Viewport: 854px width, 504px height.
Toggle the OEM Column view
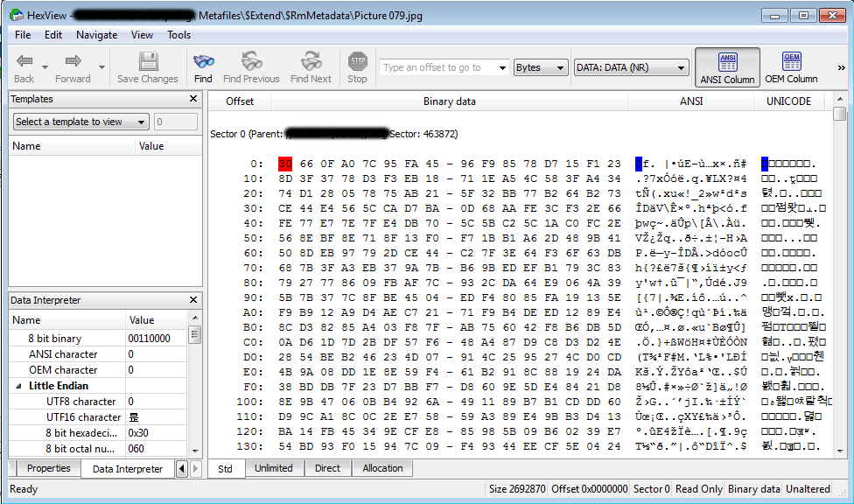(x=791, y=67)
